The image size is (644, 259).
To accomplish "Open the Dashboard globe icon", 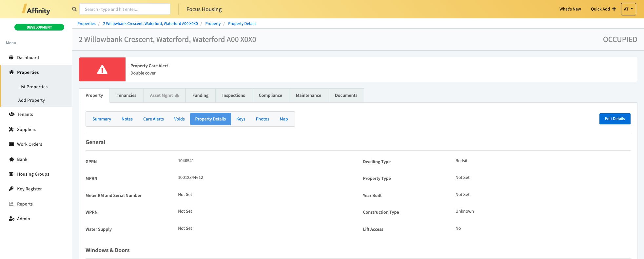I will (x=11, y=57).
